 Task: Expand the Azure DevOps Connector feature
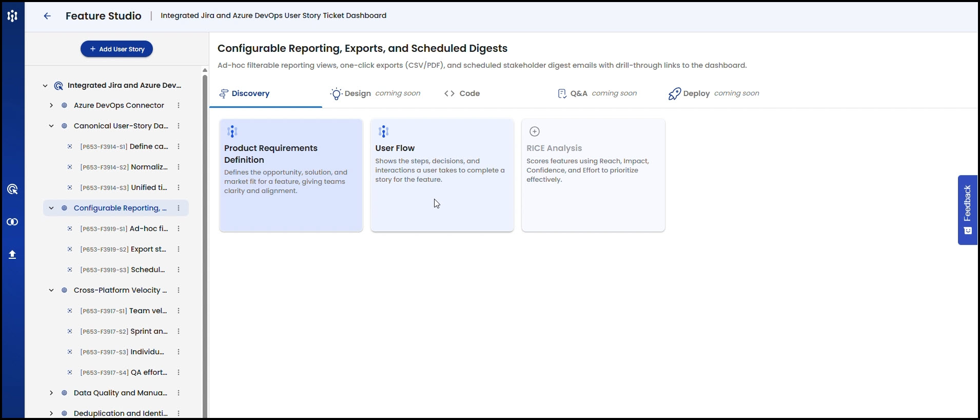click(51, 105)
